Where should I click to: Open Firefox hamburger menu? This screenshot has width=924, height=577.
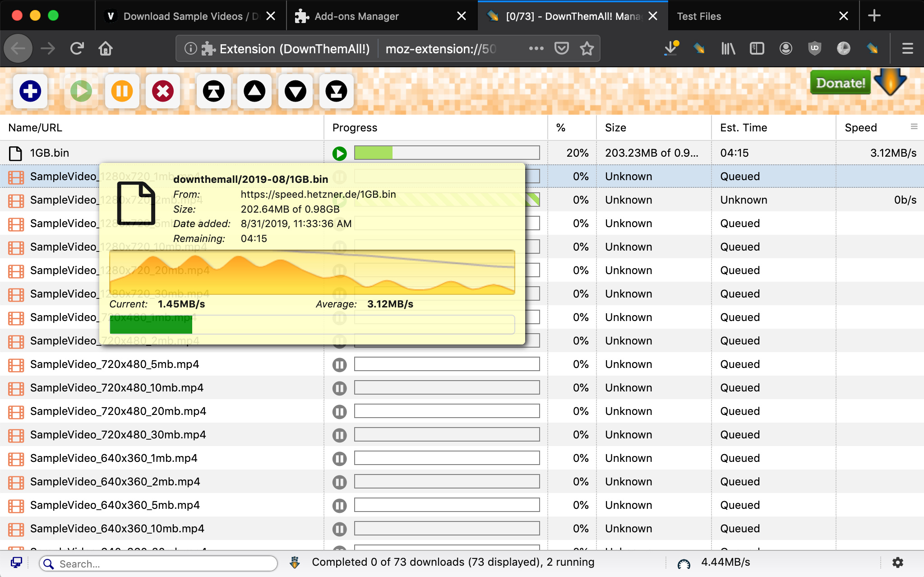pyautogui.click(x=907, y=48)
